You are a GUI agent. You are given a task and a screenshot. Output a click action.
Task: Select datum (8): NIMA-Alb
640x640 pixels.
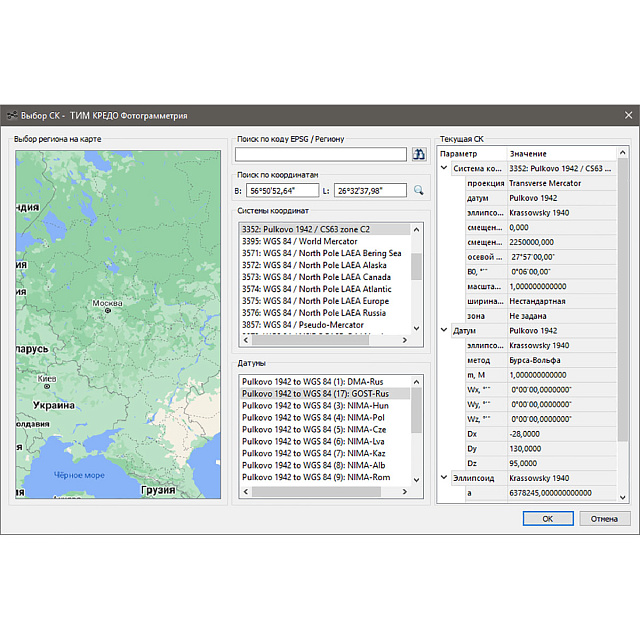(x=325, y=465)
